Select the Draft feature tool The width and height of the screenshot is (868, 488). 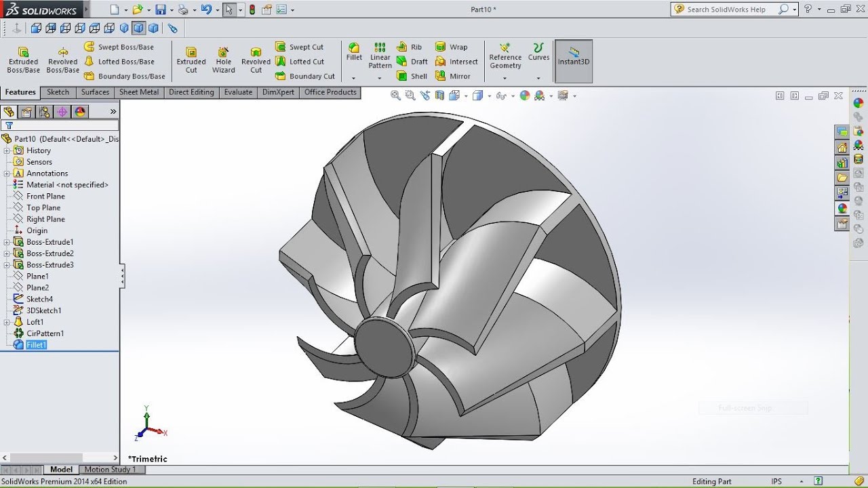pyautogui.click(x=412, y=62)
